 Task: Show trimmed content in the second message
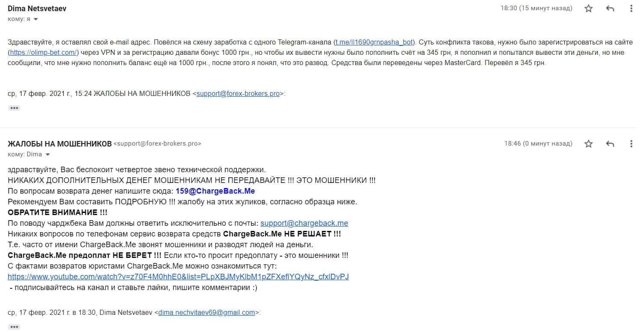click(x=14, y=327)
